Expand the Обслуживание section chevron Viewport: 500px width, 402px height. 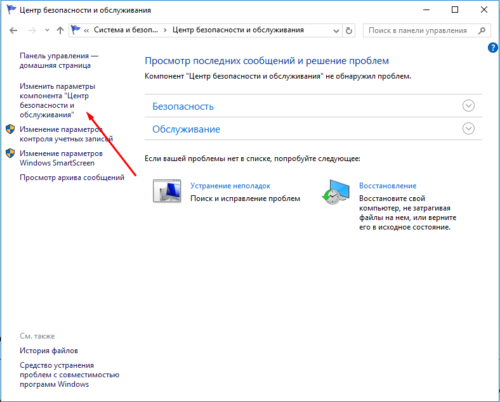(x=468, y=129)
